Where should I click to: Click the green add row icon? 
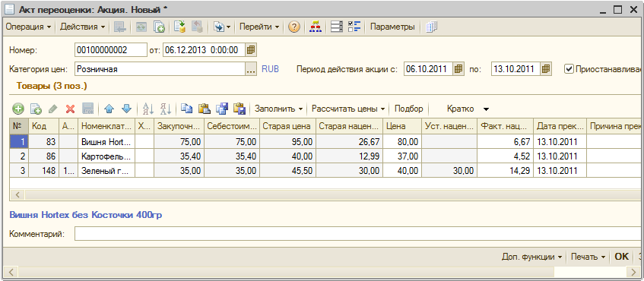point(18,109)
